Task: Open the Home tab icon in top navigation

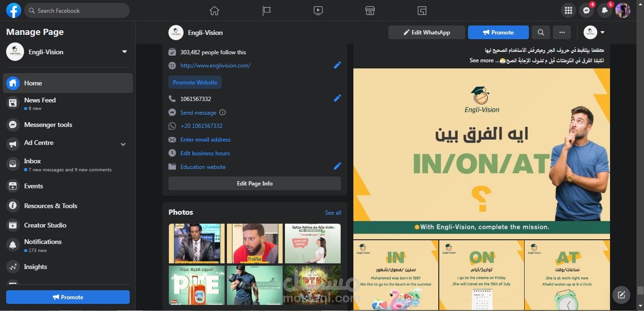Action: (x=214, y=10)
